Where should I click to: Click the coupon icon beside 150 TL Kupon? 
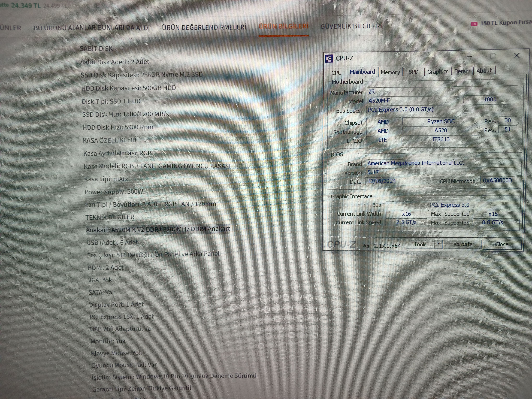tap(474, 24)
